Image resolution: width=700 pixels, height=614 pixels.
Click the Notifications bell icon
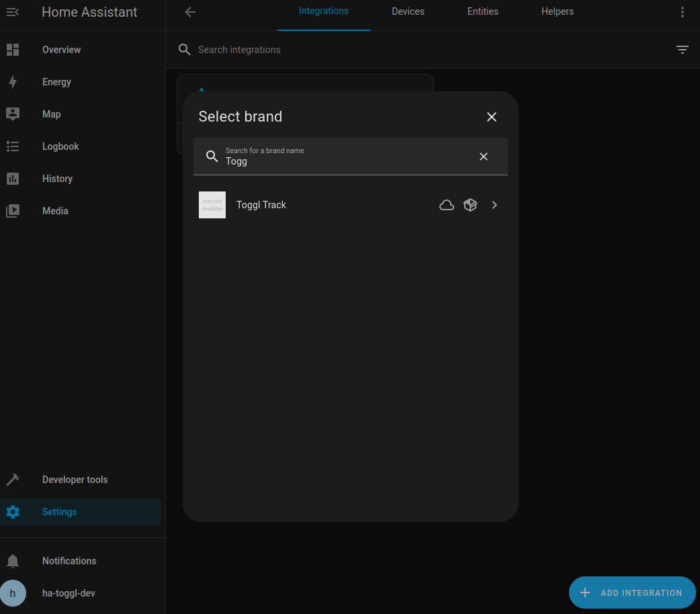(13, 561)
